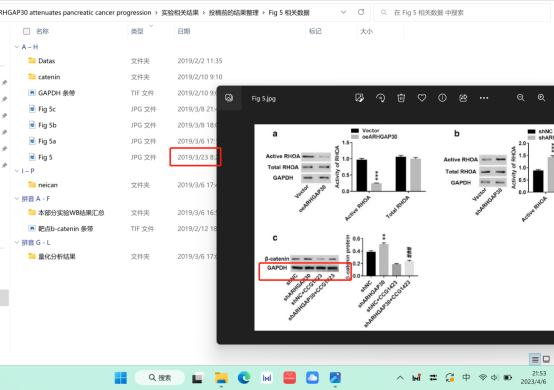The image size is (554, 390).
Task: Zoom out of the image
Action: pos(520,98)
